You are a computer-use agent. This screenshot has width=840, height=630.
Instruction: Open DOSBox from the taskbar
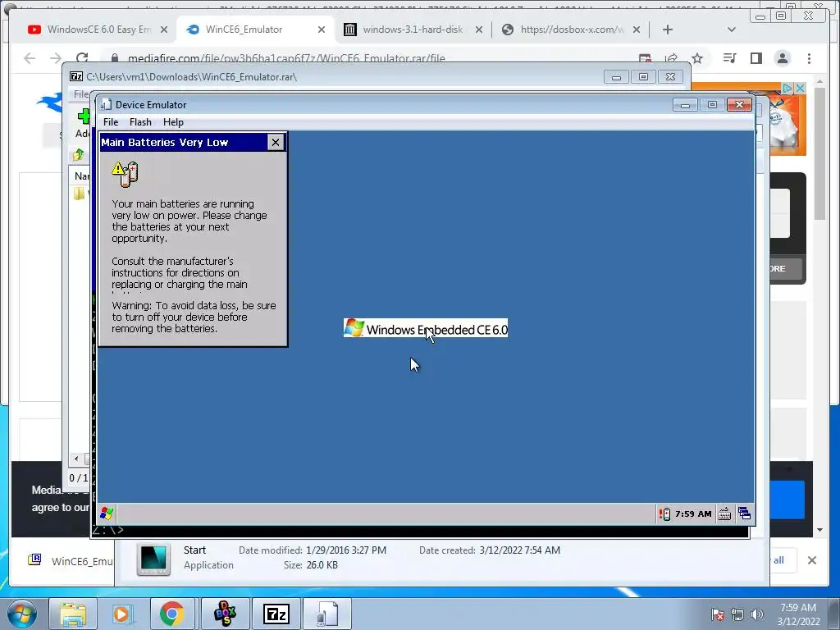tap(225, 614)
